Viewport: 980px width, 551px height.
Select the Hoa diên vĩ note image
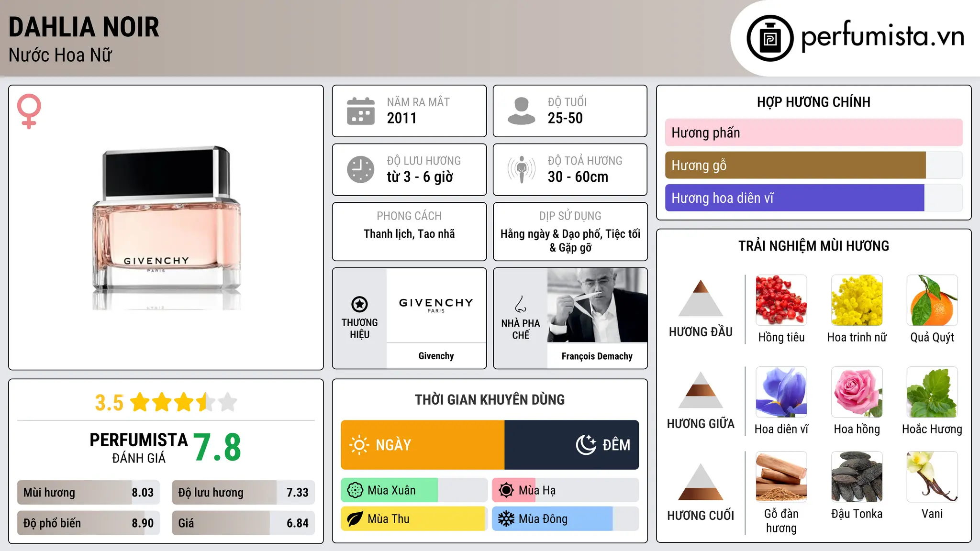tap(781, 392)
